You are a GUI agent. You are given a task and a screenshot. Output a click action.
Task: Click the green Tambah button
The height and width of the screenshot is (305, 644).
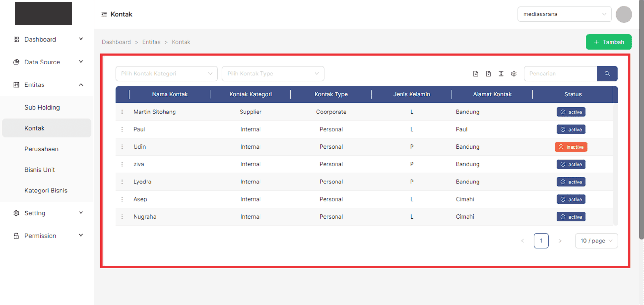pyautogui.click(x=609, y=42)
